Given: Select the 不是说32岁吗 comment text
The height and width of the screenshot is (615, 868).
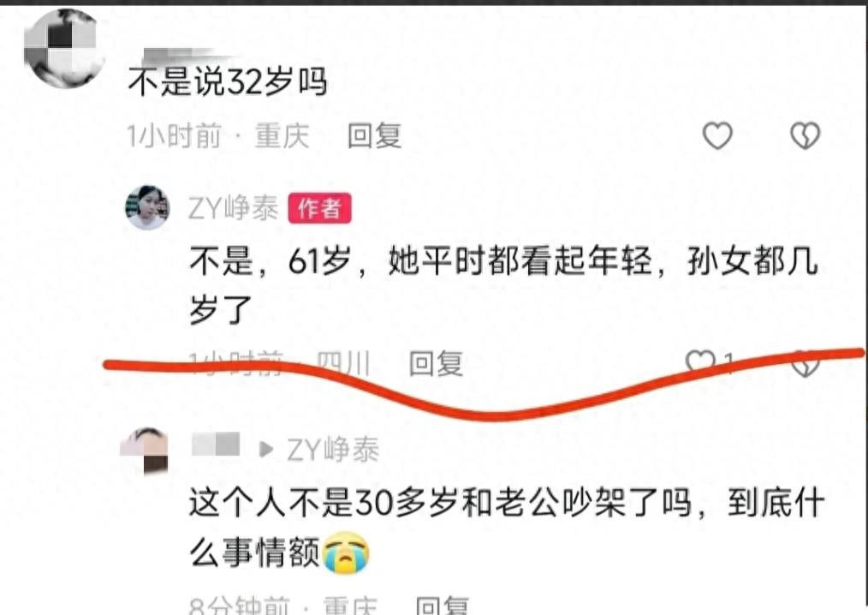Looking at the screenshot, I should [x=228, y=82].
